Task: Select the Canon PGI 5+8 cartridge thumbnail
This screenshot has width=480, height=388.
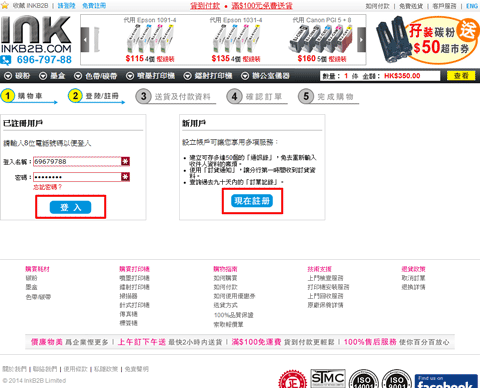Action: (x=321, y=40)
